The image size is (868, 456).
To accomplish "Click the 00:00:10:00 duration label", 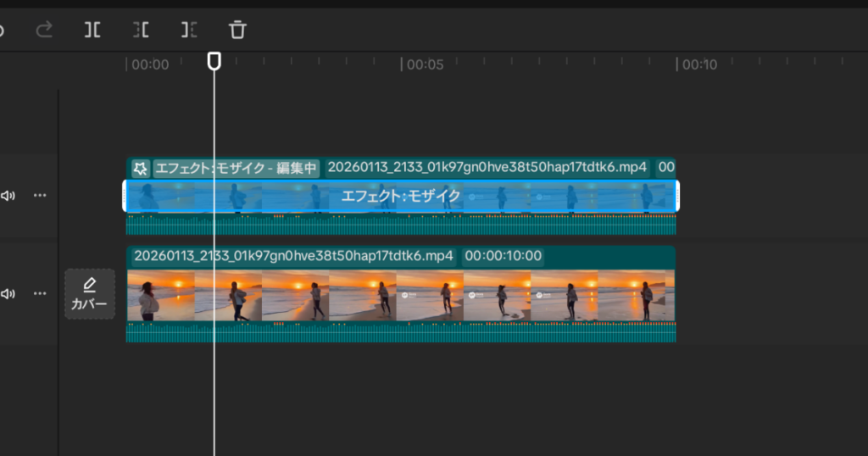I will tap(503, 256).
